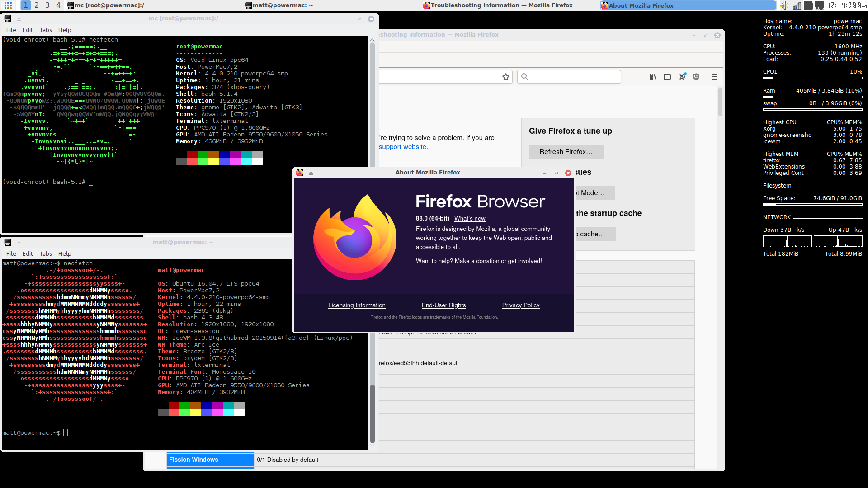Select workspace 1 in the taskbar
Image resolution: width=868 pixels, height=488 pixels.
click(26, 5)
